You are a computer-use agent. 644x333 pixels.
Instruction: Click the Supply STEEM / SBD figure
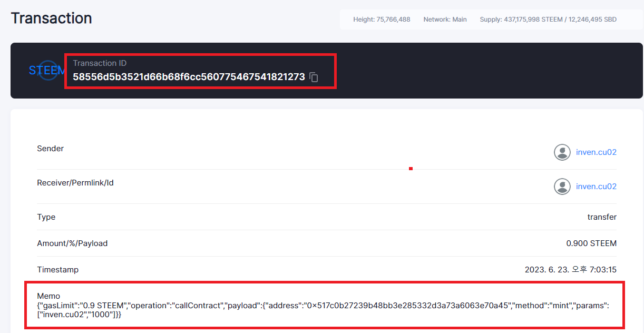click(548, 19)
